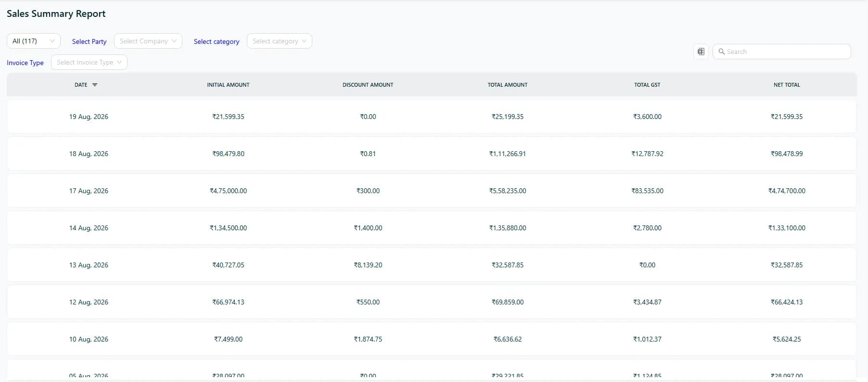Click total amount ₹6,636.62
Screen dimensions: 868x382
[508, 339]
